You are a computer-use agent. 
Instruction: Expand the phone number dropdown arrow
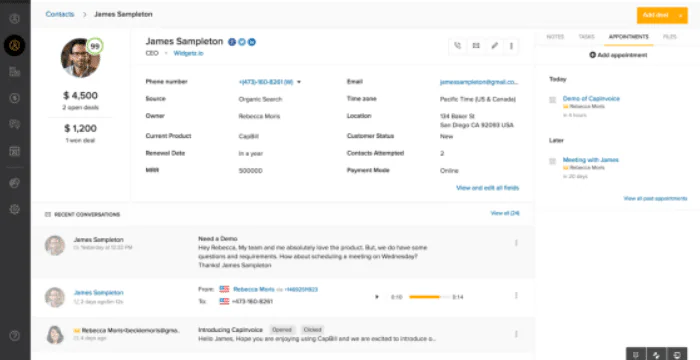(x=299, y=82)
